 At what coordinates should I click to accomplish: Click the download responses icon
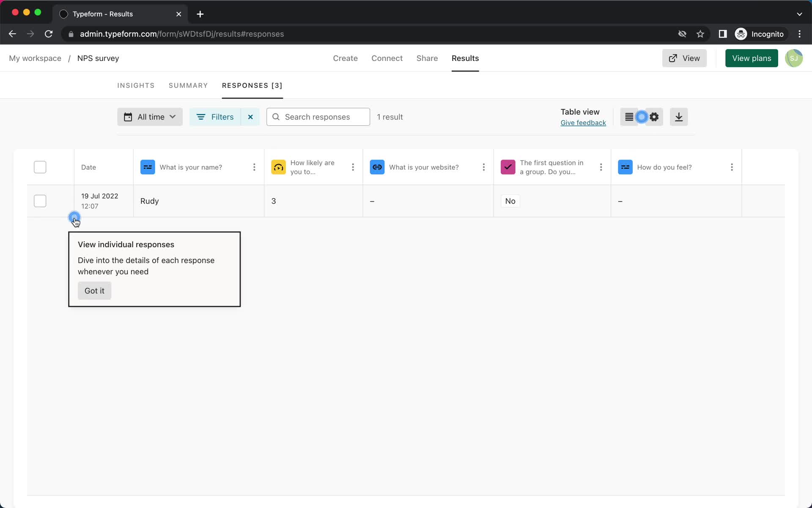(x=679, y=116)
